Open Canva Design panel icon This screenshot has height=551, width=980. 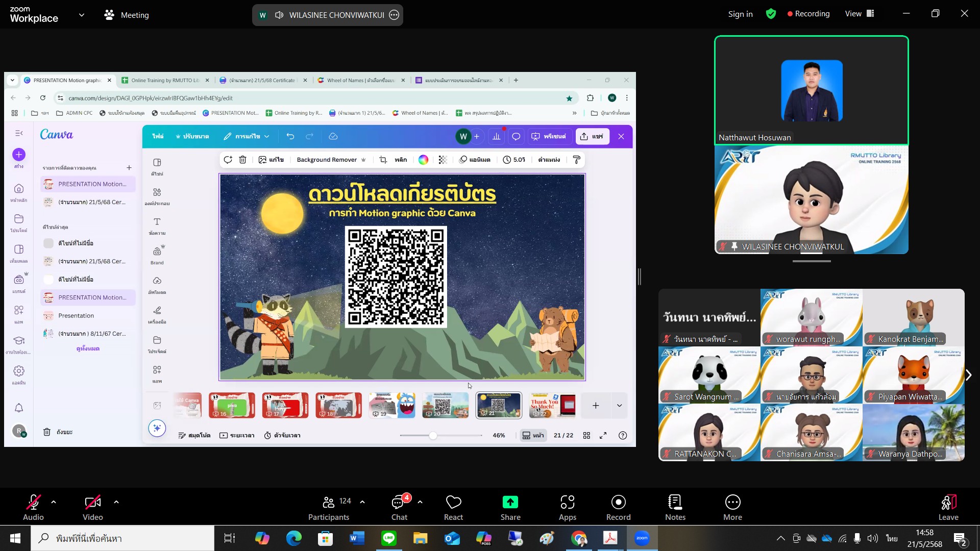157,166
